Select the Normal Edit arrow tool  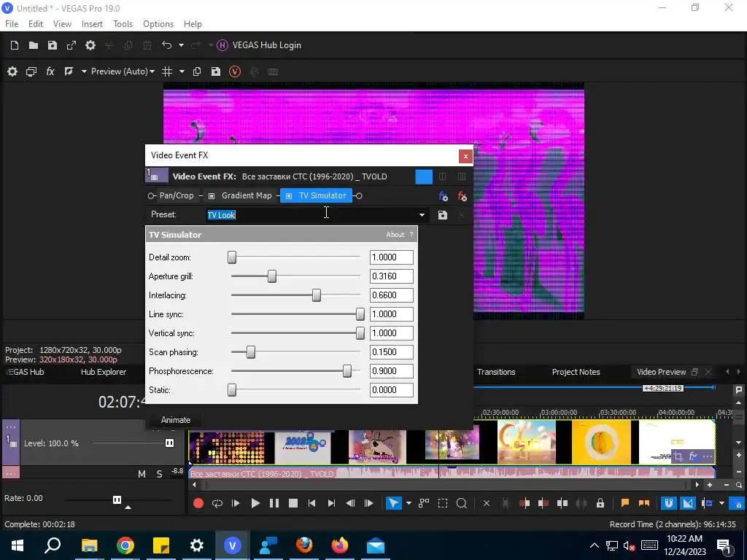(393, 503)
